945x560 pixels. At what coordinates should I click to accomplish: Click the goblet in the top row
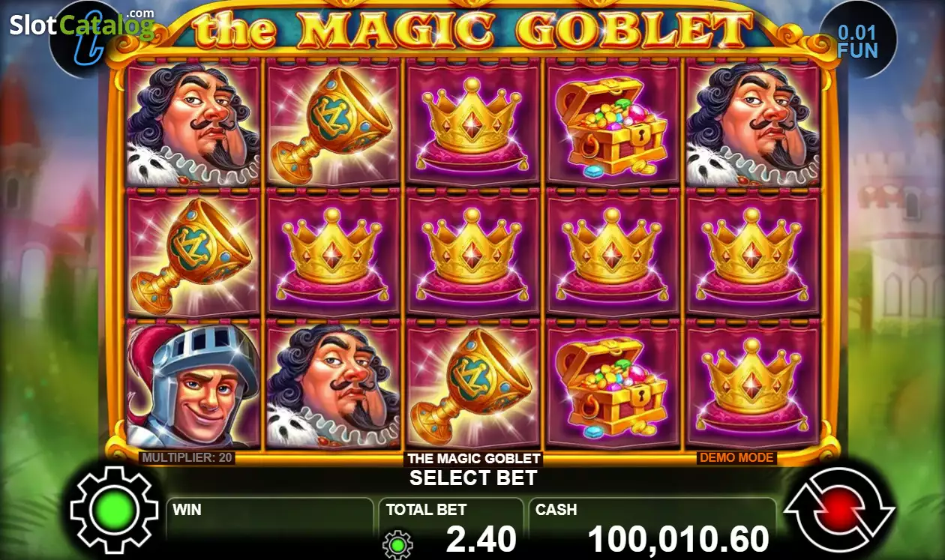click(x=332, y=123)
